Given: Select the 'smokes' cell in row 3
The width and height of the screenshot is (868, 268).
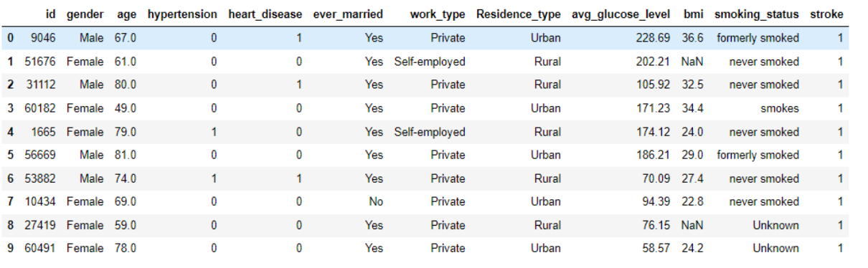Looking at the screenshot, I should (x=780, y=108).
